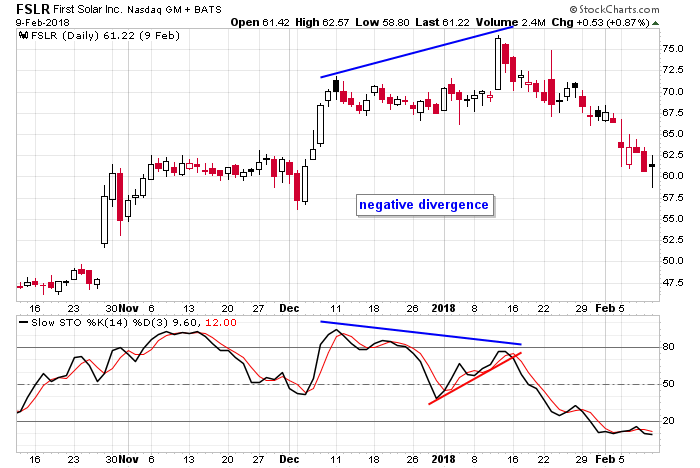This screenshot has width=700, height=468.
Task: Select the negative divergence annotation box
Action: (x=424, y=205)
